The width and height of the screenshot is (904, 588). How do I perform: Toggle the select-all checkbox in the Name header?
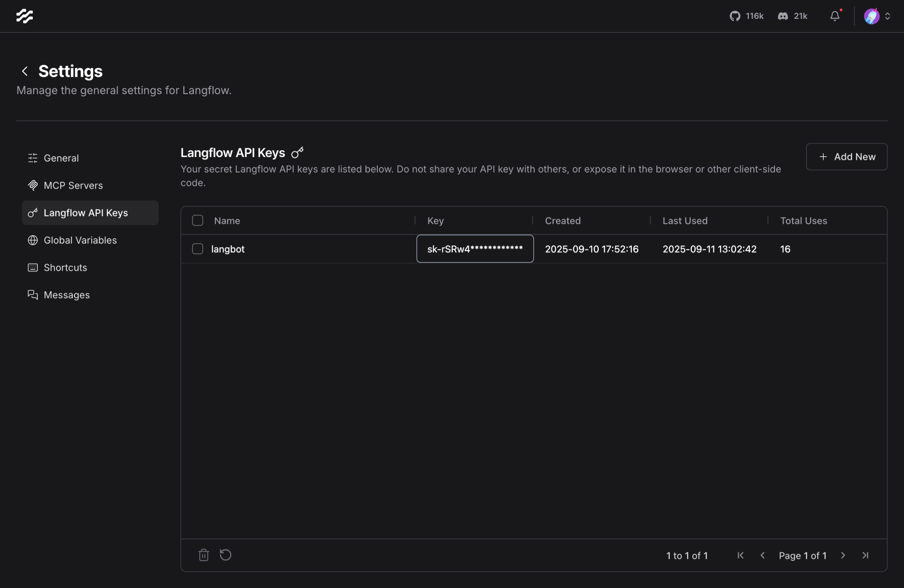click(x=197, y=220)
